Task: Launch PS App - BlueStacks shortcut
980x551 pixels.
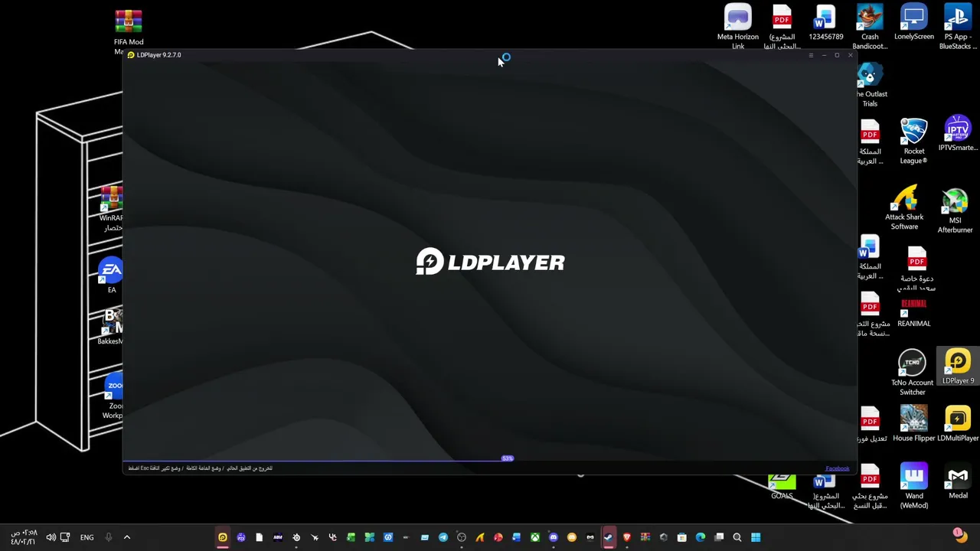Action: click(x=958, y=27)
